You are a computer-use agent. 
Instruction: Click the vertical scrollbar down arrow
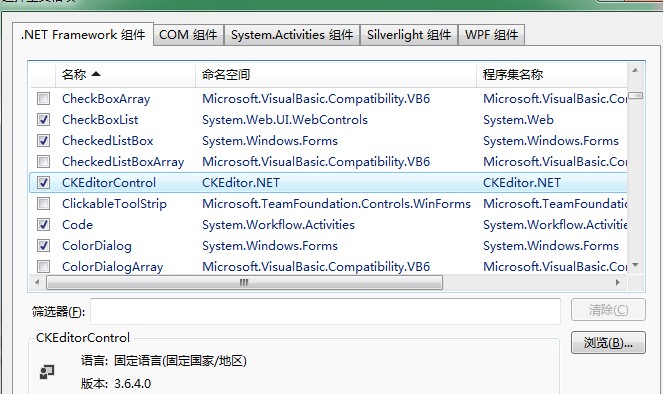[x=635, y=265]
